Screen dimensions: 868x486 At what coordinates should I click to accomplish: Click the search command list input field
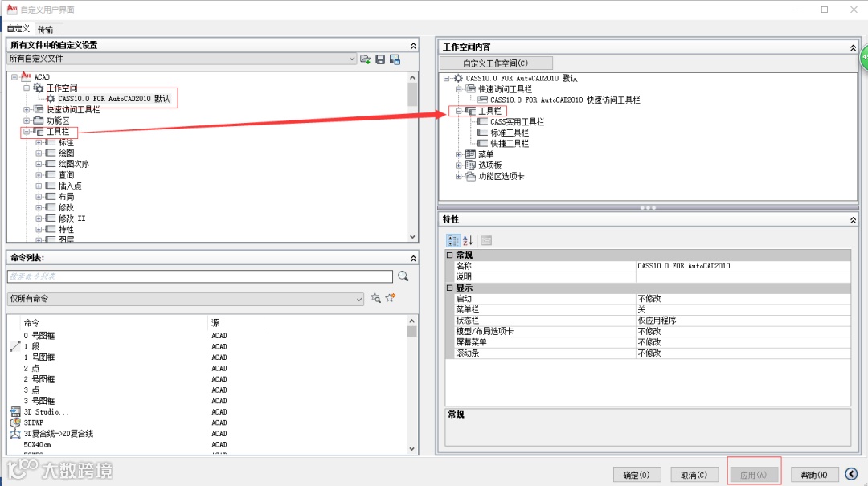pos(200,276)
